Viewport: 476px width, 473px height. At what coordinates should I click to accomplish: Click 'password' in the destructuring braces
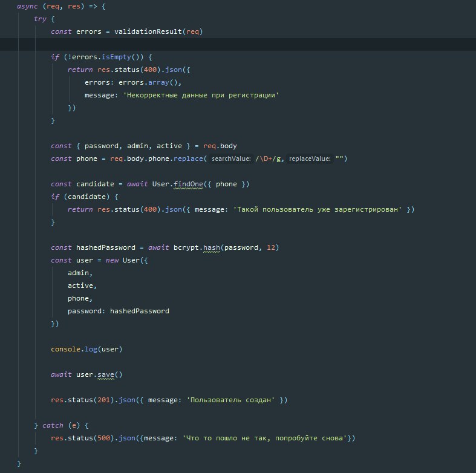(102, 146)
